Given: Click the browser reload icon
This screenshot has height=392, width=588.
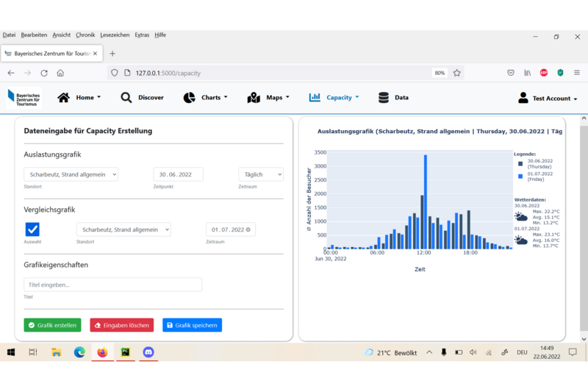Looking at the screenshot, I should 44,73.
